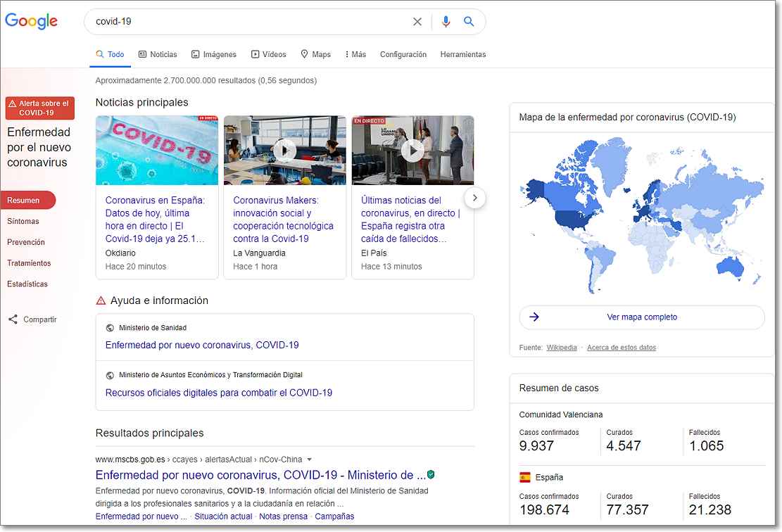The image size is (782, 532).
Task: Open the Okdiario Coronavirus en España article
Action: pyautogui.click(x=155, y=220)
